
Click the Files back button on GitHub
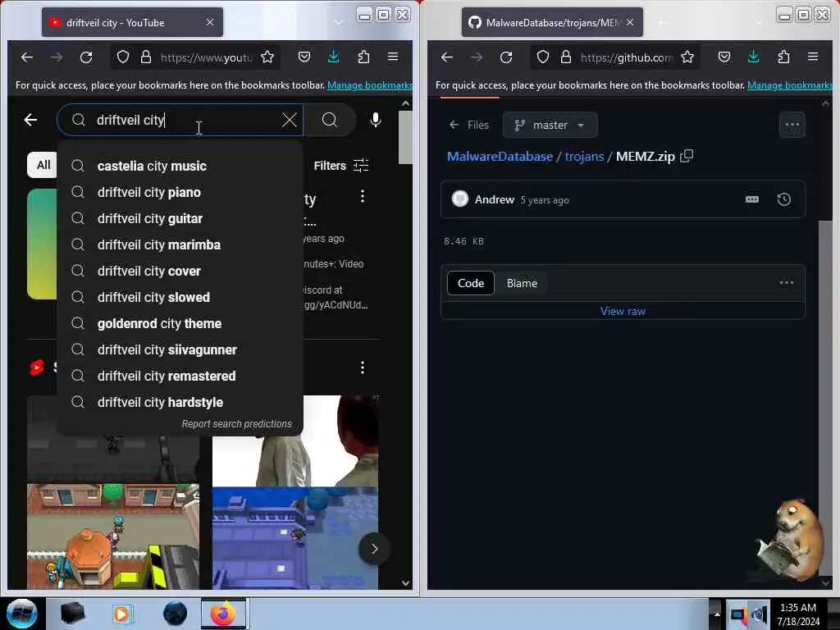pyautogui.click(x=469, y=125)
